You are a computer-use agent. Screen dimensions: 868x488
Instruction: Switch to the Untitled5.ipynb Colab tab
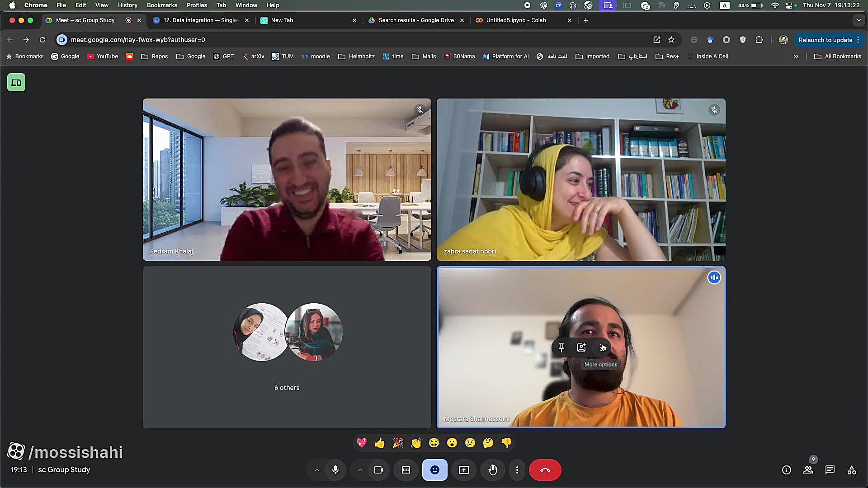click(x=516, y=20)
